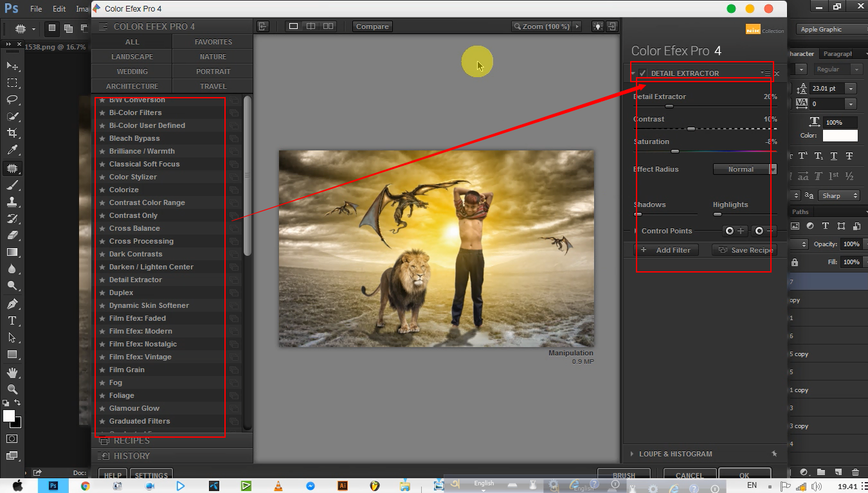Open Google Chrome from the taskbar

point(85,486)
